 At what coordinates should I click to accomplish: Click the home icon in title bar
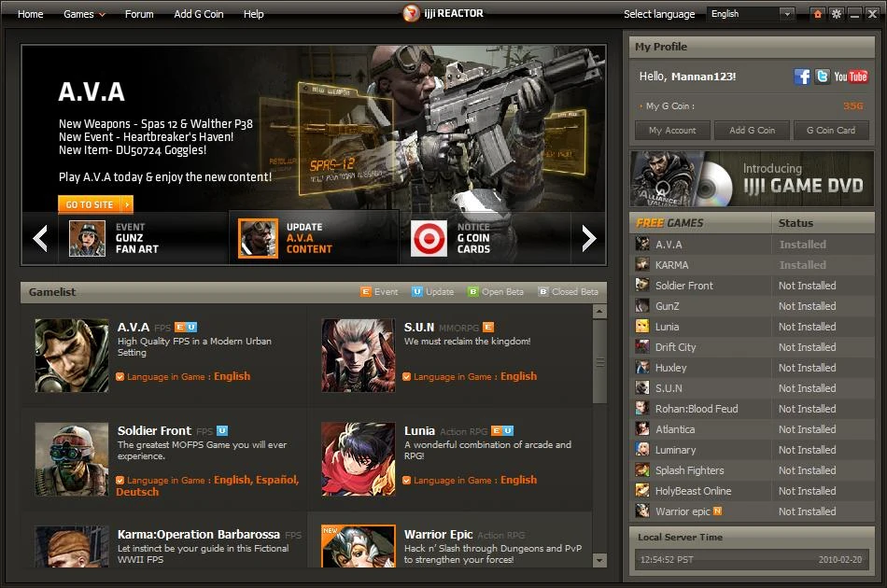(817, 14)
